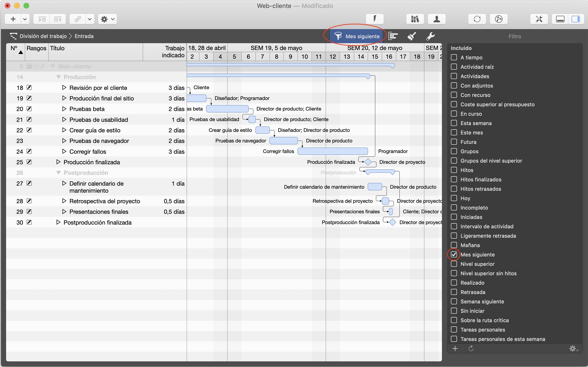Click the paintbrush style icon
588x367 pixels.
[411, 36]
